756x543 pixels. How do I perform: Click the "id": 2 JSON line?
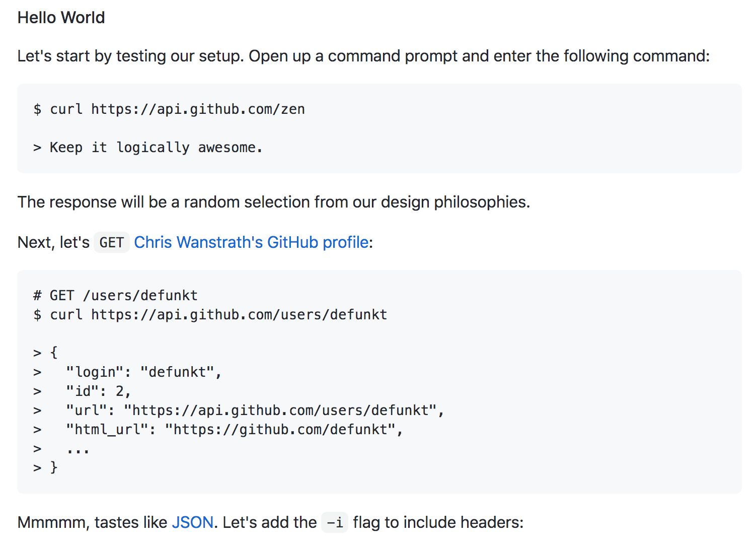(x=98, y=391)
